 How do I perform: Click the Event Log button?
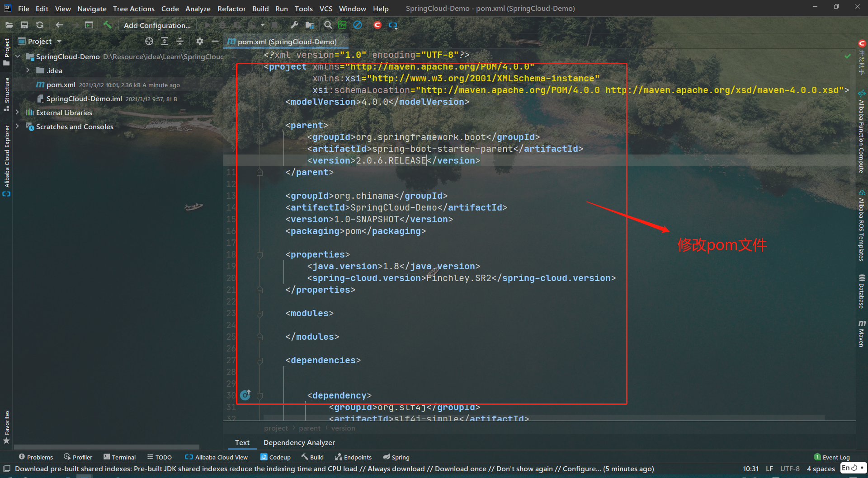[x=832, y=457]
